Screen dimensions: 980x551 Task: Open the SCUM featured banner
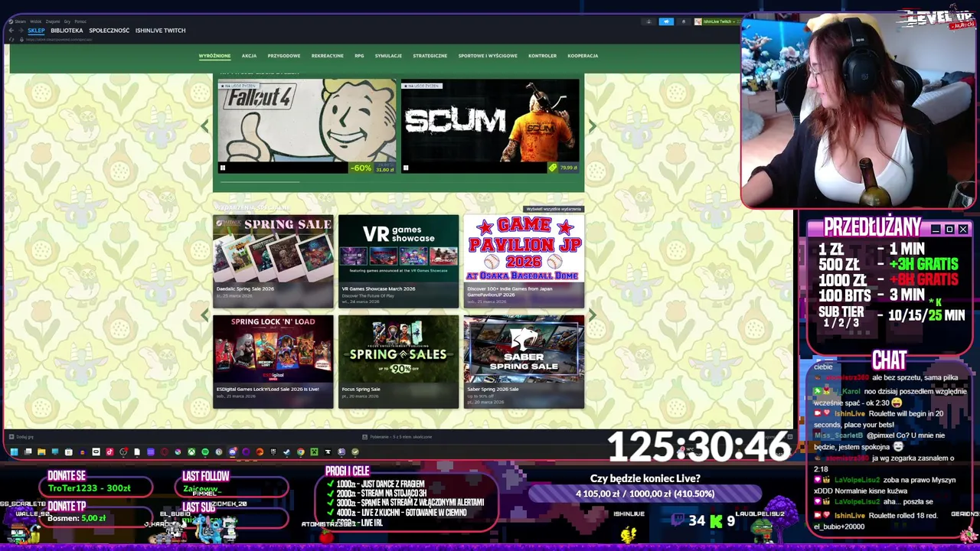click(x=490, y=126)
